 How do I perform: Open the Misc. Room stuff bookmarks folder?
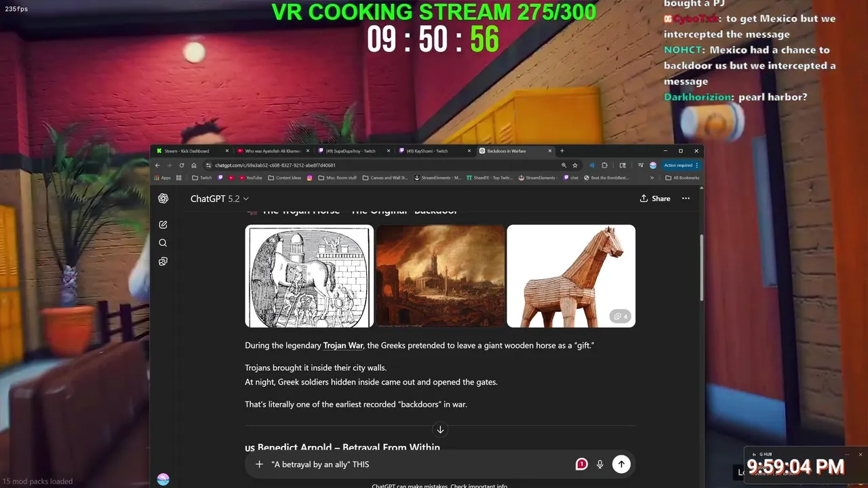tap(338, 178)
